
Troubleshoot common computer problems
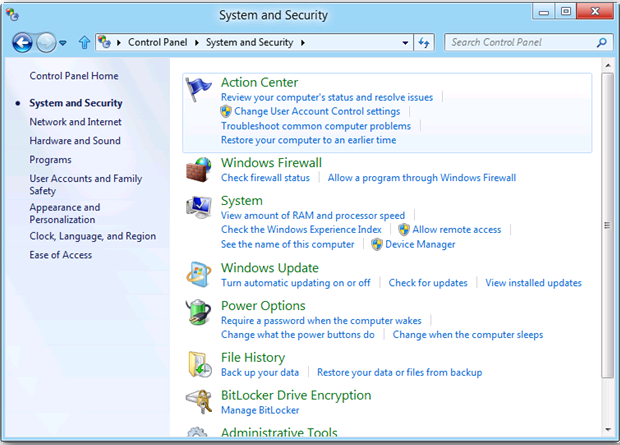click(316, 126)
